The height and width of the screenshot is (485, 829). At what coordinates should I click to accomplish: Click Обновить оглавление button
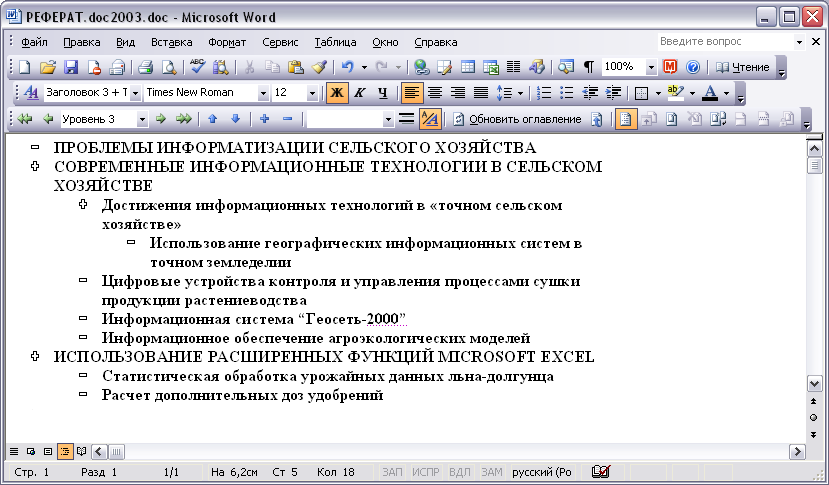pos(517,119)
